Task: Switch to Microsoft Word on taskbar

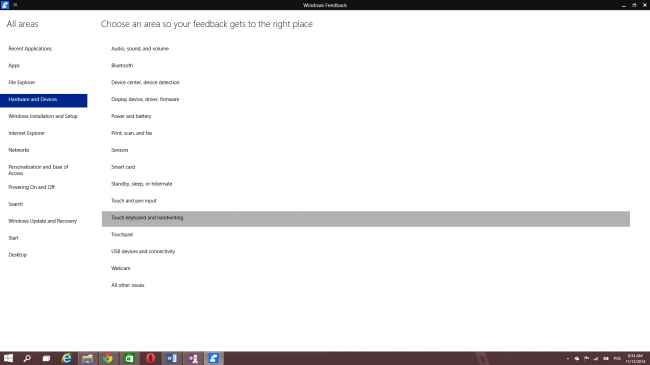Action: [172, 358]
